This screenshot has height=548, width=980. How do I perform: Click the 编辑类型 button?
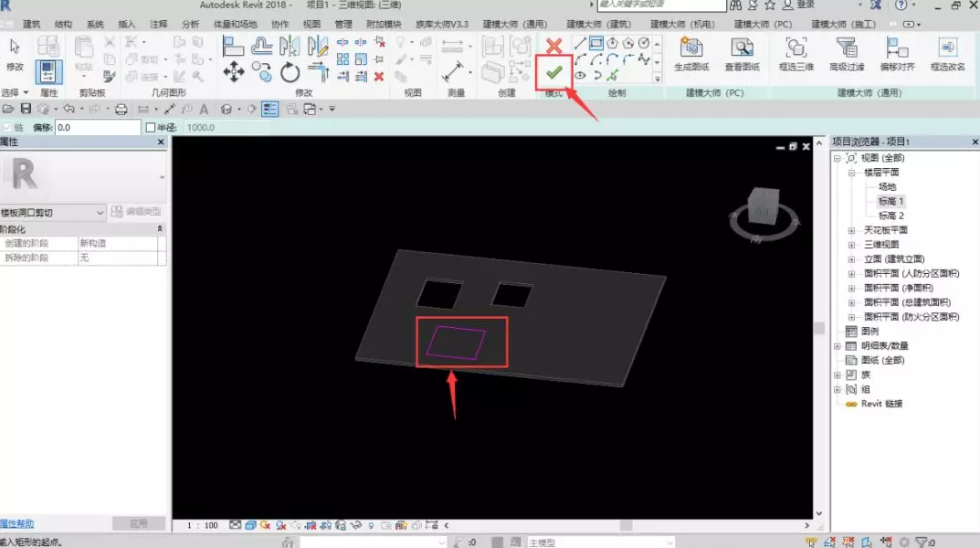tap(136, 212)
